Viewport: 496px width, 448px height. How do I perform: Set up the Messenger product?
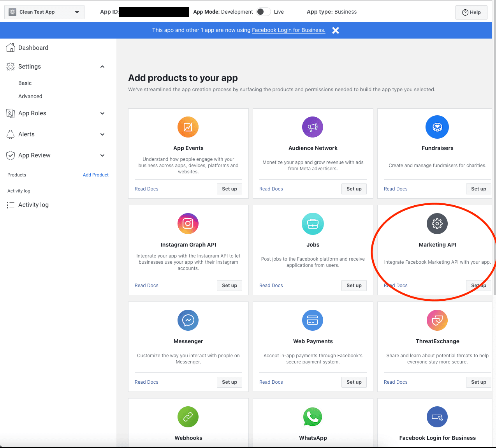pyautogui.click(x=229, y=382)
